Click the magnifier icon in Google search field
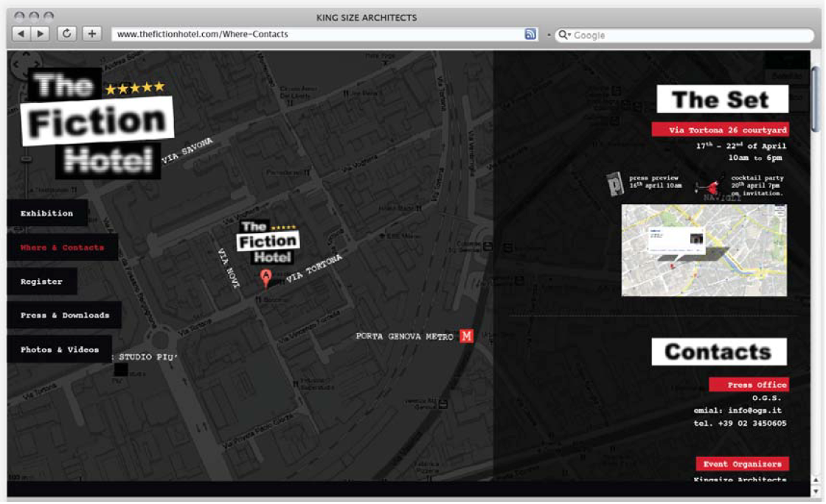826x504 pixels. tap(563, 35)
